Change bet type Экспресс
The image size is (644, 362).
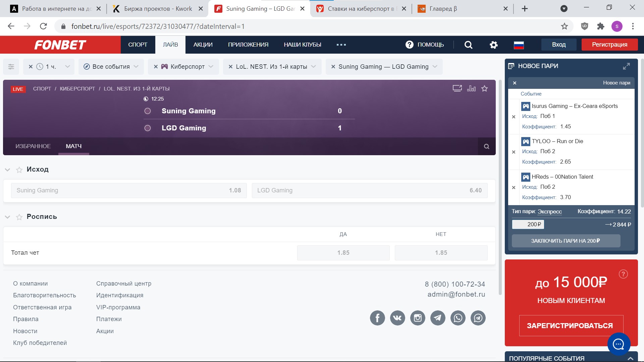pyautogui.click(x=550, y=212)
